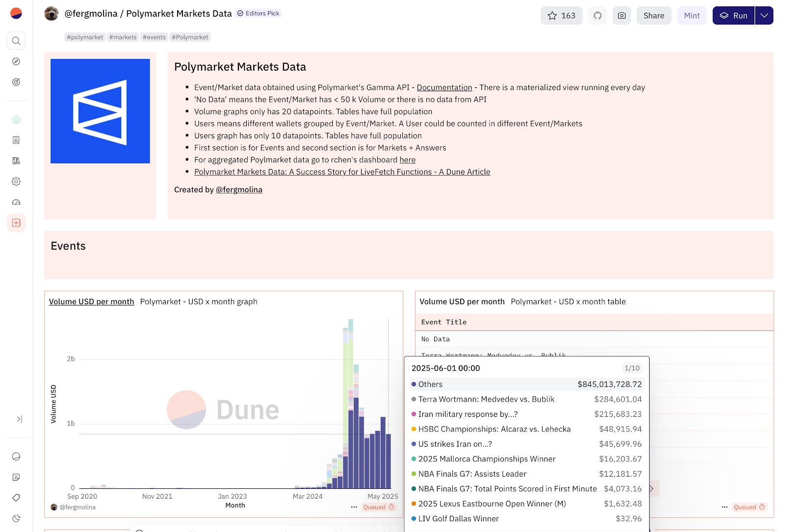The width and height of the screenshot is (785, 532).
Task: Click the 'No Data' table row
Action: pos(595,339)
